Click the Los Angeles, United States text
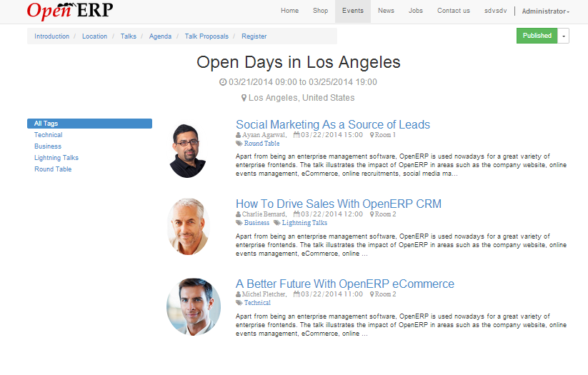The height and width of the screenshot is (375, 588). point(302,98)
